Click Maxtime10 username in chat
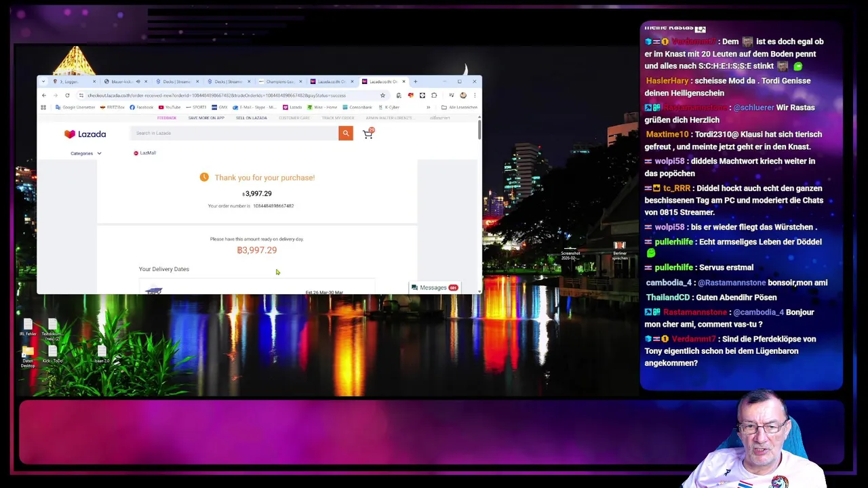This screenshot has height=488, width=868. (x=667, y=134)
